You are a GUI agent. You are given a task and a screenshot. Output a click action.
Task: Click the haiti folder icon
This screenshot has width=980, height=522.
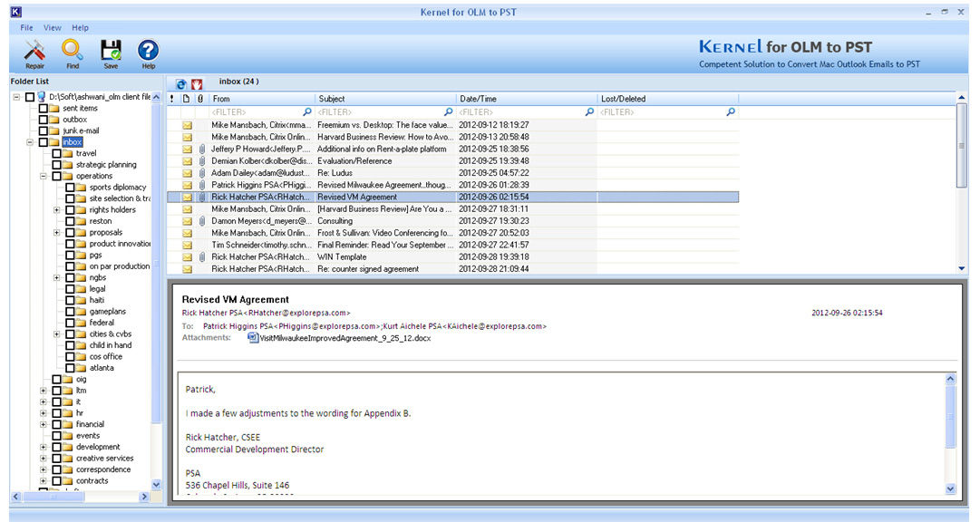pos(82,300)
